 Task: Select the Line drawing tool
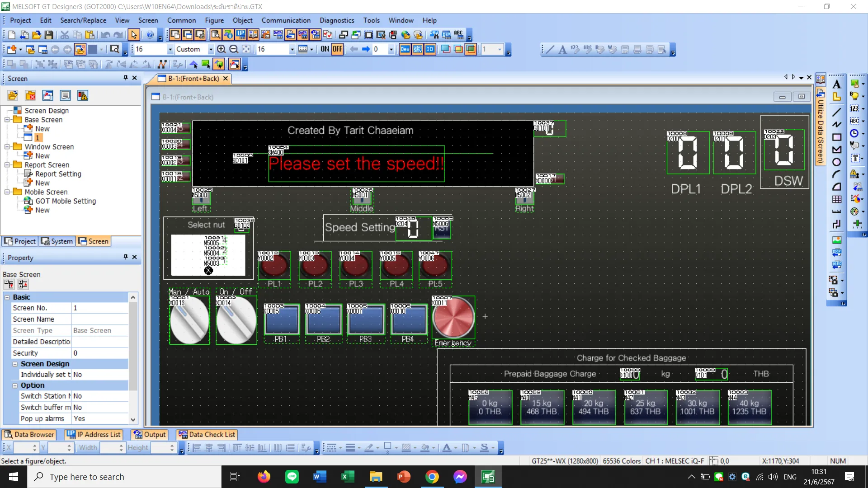[837, 112]
